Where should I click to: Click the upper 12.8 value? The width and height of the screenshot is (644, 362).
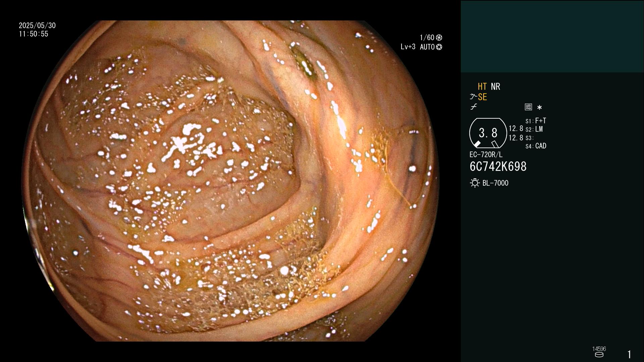pyautogui.click(x=516, y=128)
